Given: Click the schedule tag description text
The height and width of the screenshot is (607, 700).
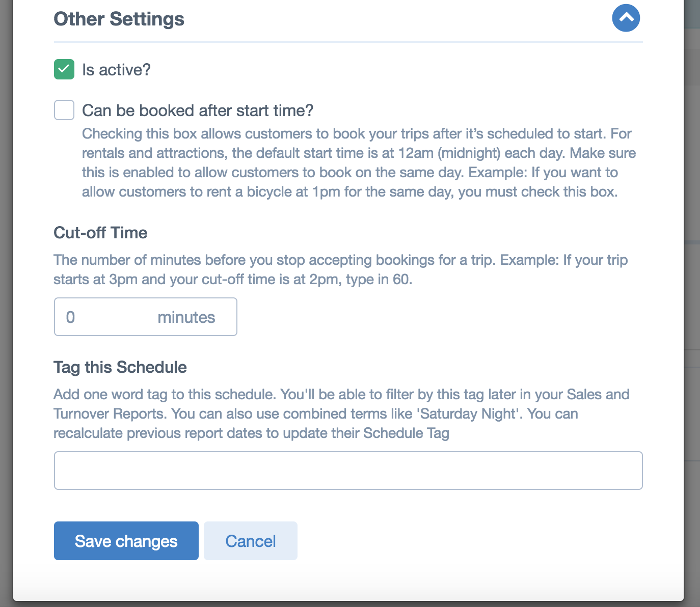Looking at the screenshot, I should pyautogui.click(x=341, y=413).
